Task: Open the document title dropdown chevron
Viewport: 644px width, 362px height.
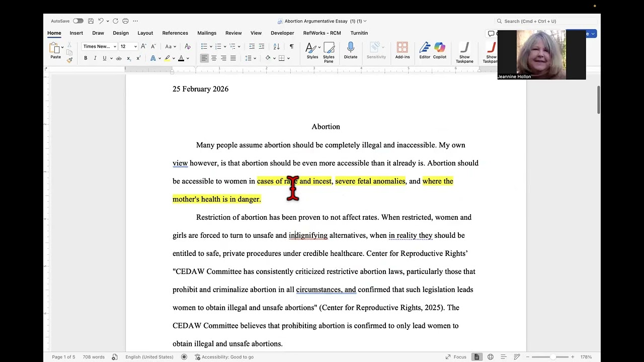Action: pos(365,21)
